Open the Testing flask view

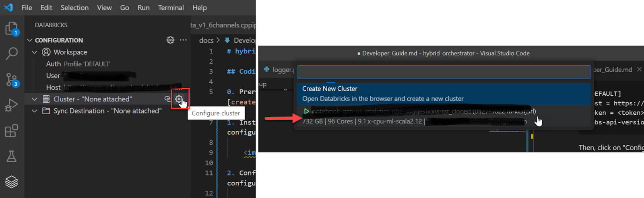[12, 156]
